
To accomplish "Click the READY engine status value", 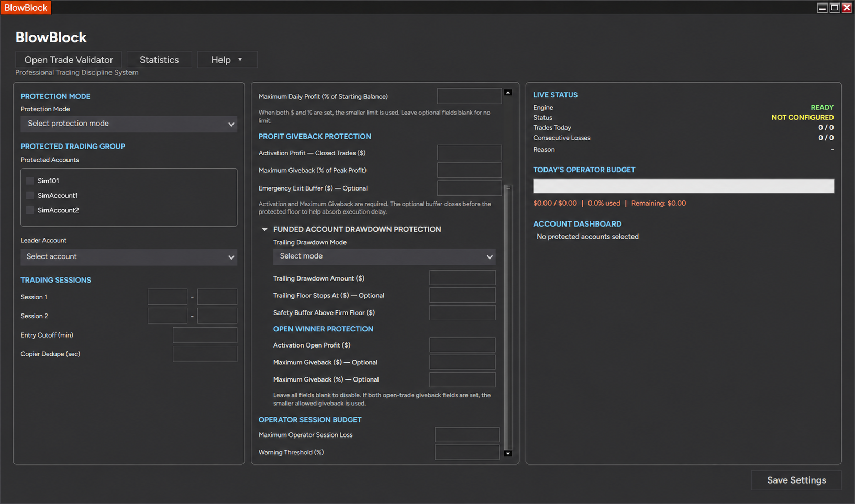I will click(x=822, y=107).
